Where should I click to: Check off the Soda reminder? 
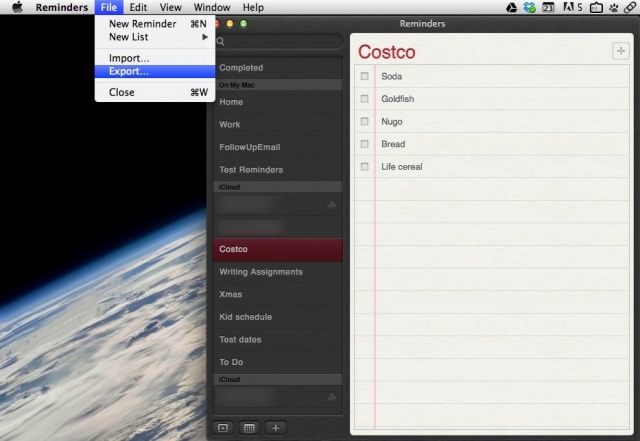(364, 76)
